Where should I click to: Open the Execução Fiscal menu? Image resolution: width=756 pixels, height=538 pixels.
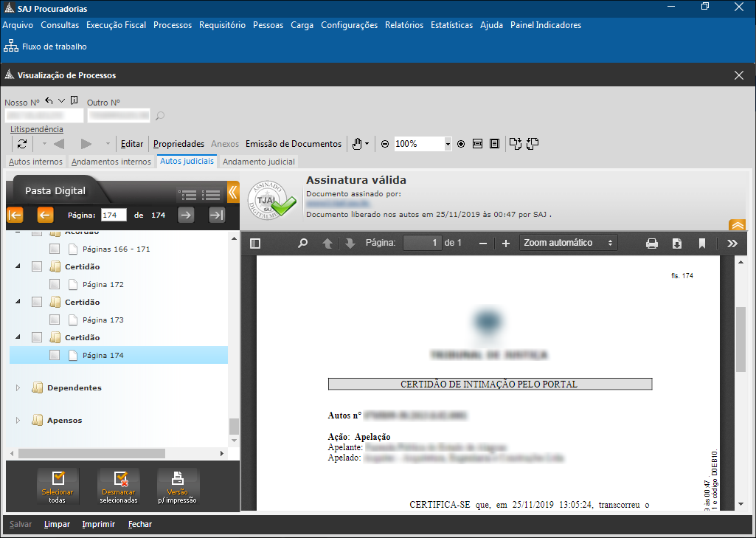pos(116,25)
